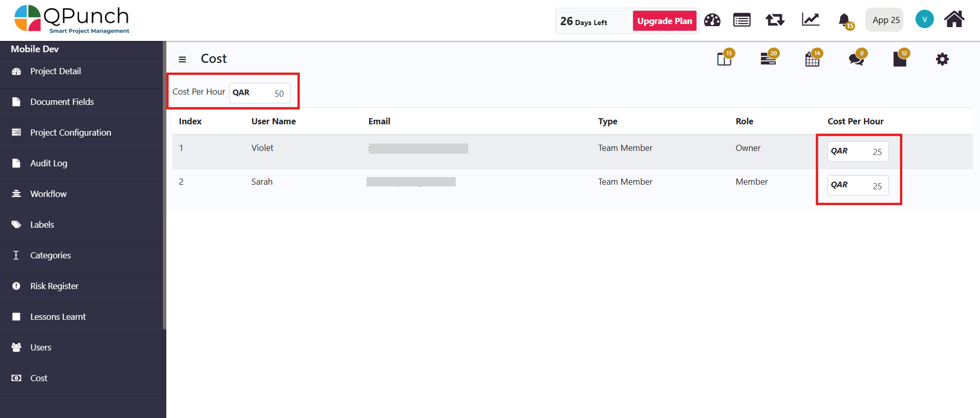Click the QPunch logo
This screenshot has height=418, width=980.
(72, 19)
